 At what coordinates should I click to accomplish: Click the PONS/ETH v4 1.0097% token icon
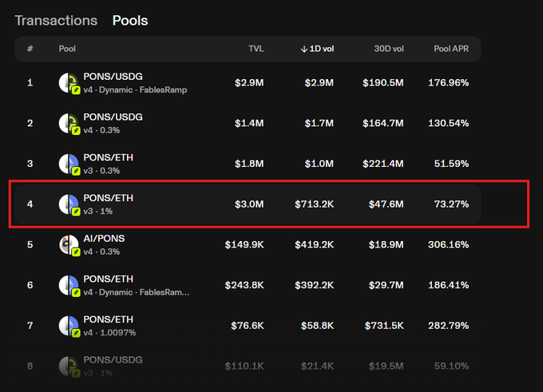pos(69,327)
